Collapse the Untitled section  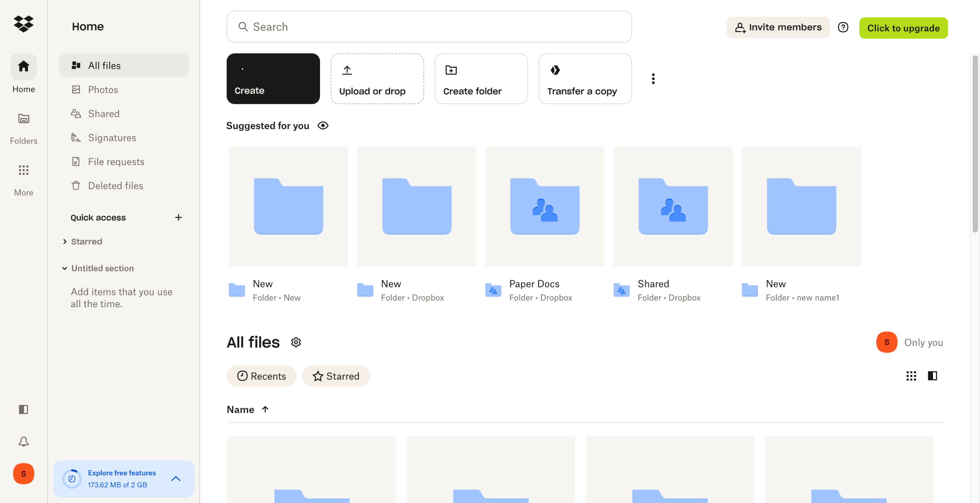[x=65, y=269]
